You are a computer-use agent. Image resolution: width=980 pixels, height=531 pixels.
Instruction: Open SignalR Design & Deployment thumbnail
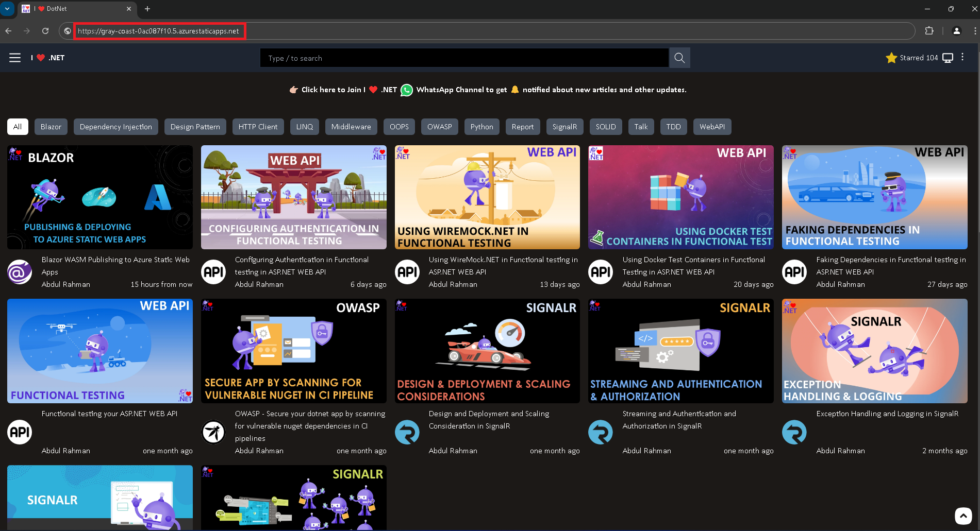[x=487, y=351]
